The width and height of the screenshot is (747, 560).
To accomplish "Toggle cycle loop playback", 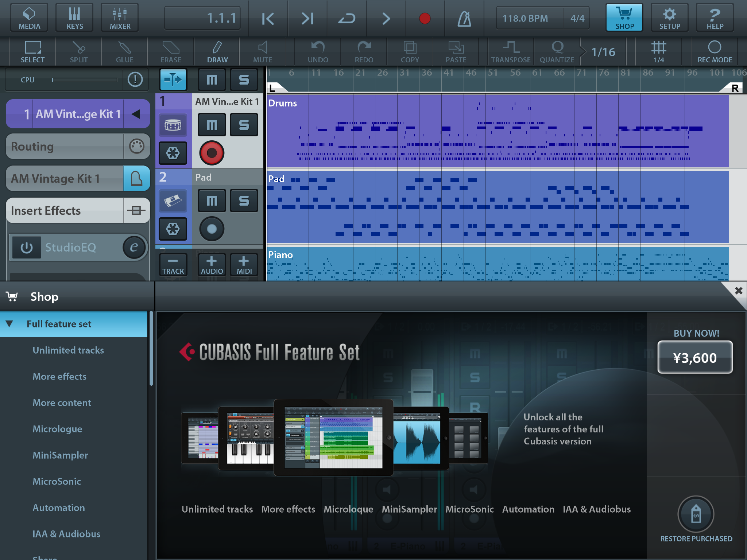I will [347, 18].
